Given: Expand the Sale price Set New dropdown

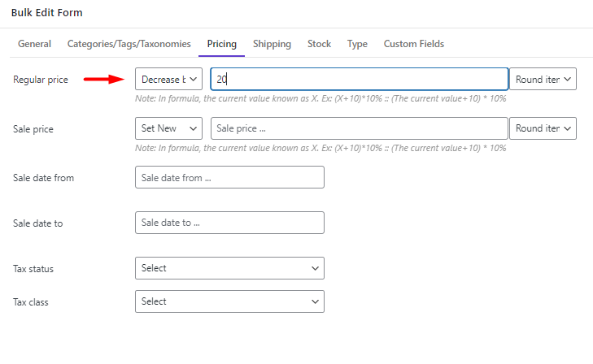Looking at the screenshot, I should (x=168, y=128).
